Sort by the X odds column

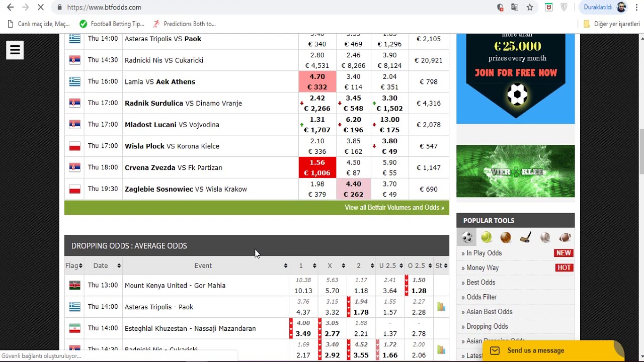(x=332, y=265)
